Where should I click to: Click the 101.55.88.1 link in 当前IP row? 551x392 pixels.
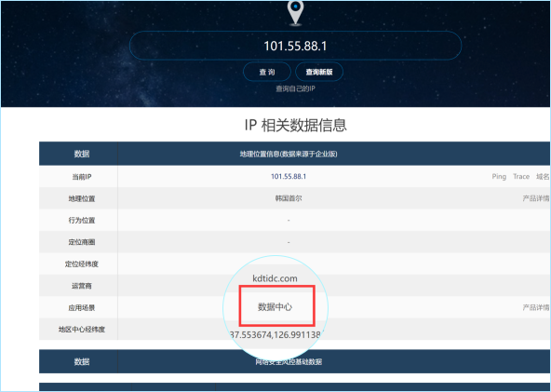point(289,177)
